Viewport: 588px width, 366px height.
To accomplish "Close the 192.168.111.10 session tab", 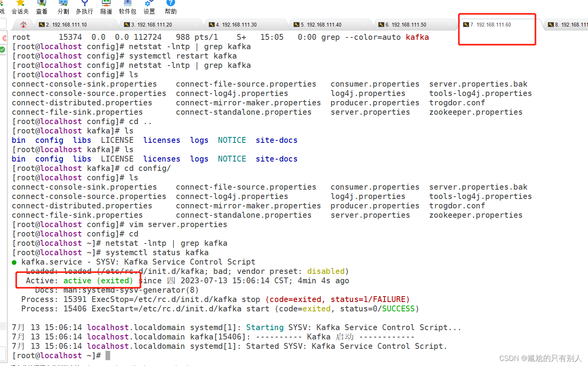I will coord(110,25).
